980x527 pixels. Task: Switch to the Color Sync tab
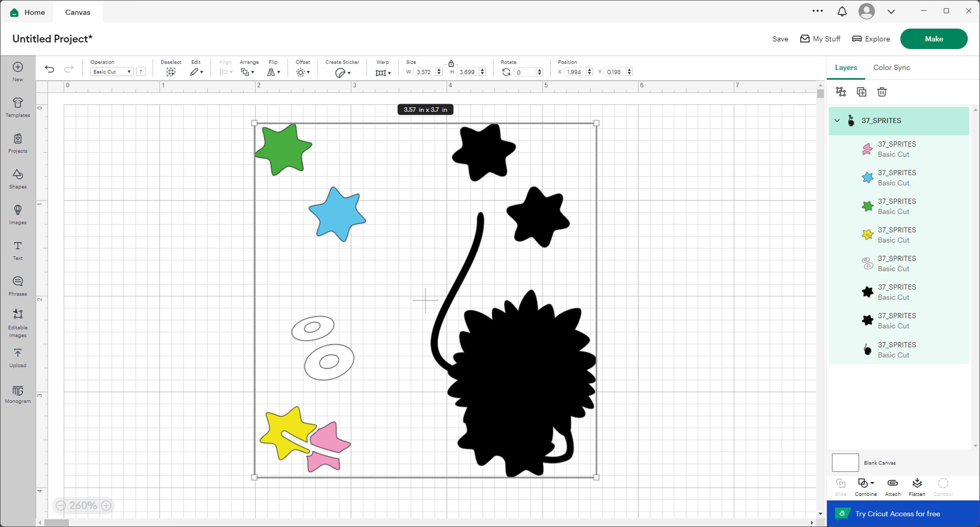891,67
